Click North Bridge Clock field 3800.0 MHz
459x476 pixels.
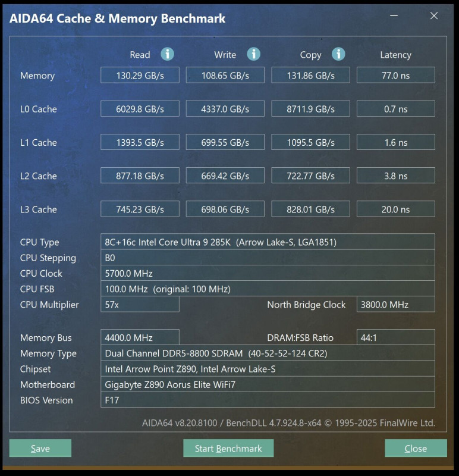[x=395, y=305]
